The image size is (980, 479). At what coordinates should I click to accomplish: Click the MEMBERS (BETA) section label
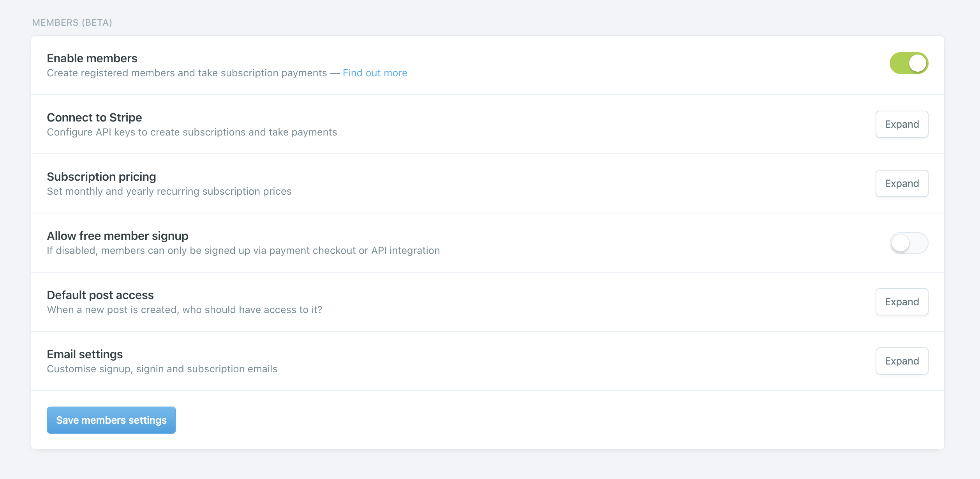coord(72,23)
